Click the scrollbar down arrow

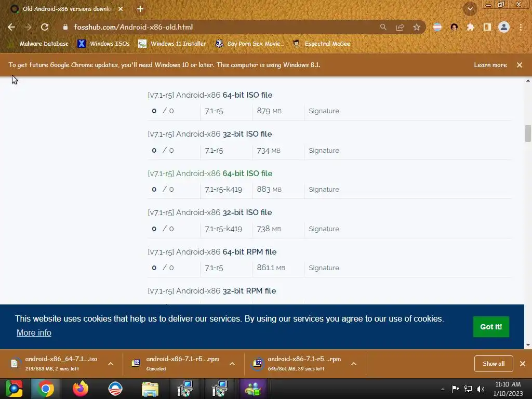point(528,345)
